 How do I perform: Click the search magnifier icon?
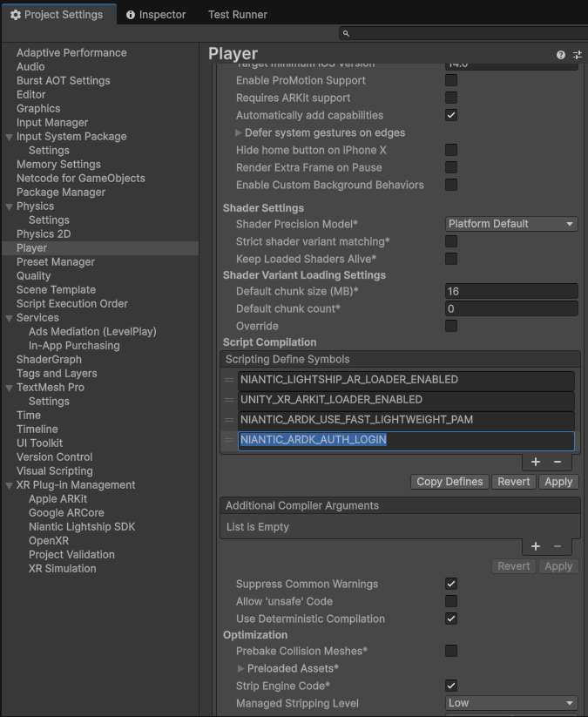pyautogui.click(x=346, y=33)
